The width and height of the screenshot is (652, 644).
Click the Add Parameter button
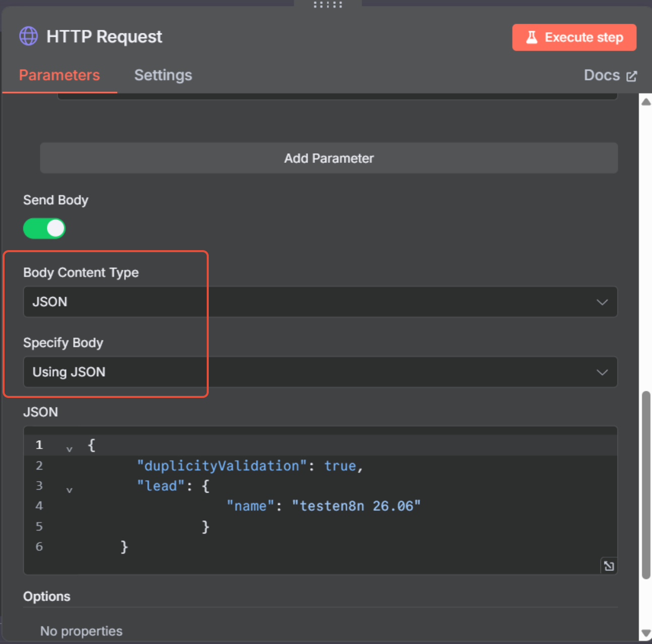(x=329, y=158)
